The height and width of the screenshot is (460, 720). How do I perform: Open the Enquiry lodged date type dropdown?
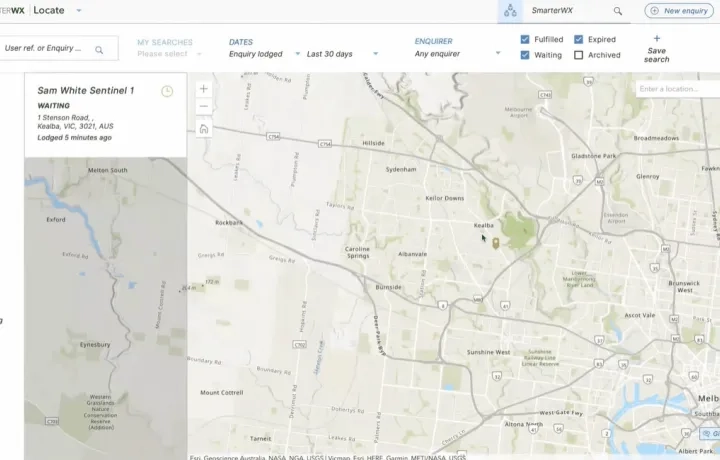[264, 54]
